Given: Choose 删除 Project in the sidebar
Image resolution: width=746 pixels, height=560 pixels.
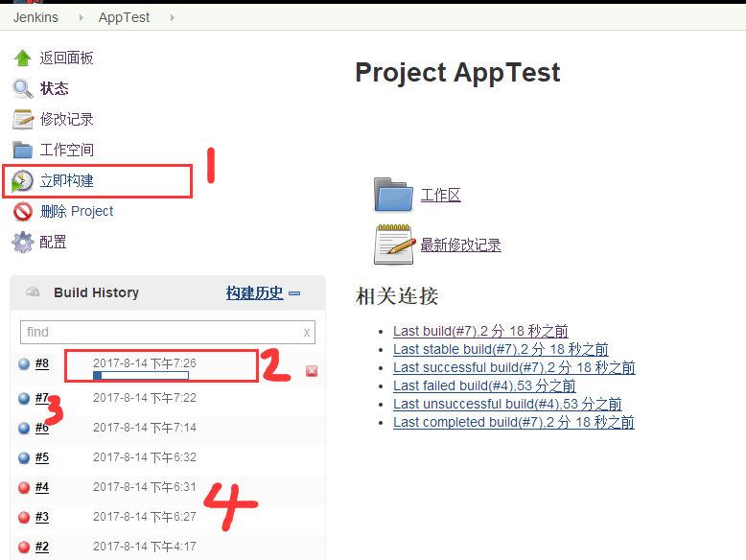Looking at the screenshot, I should tap(77, 211).
